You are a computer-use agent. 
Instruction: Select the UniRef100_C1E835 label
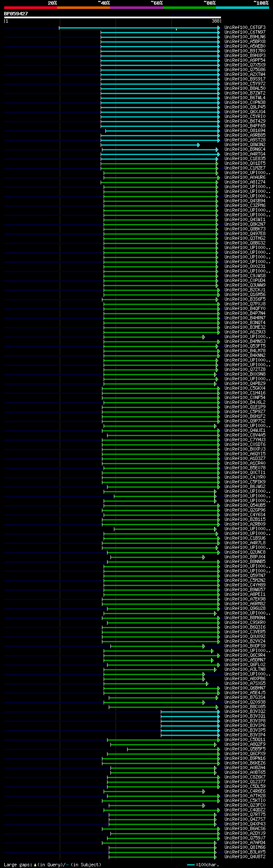(x=245, y=159)
